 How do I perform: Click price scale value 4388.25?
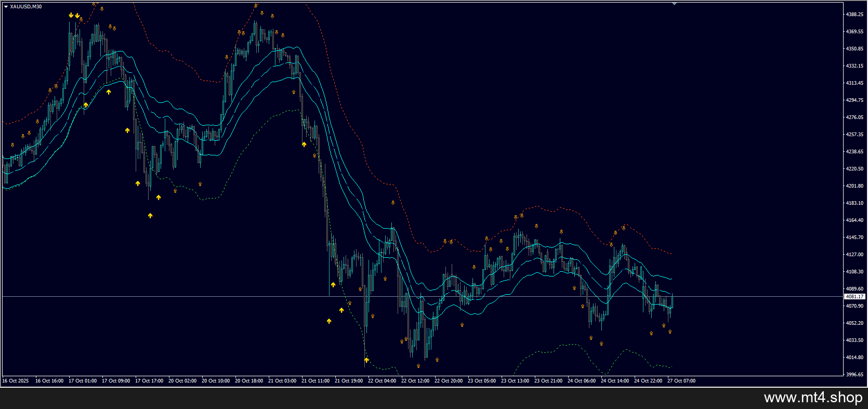[854, 15]
